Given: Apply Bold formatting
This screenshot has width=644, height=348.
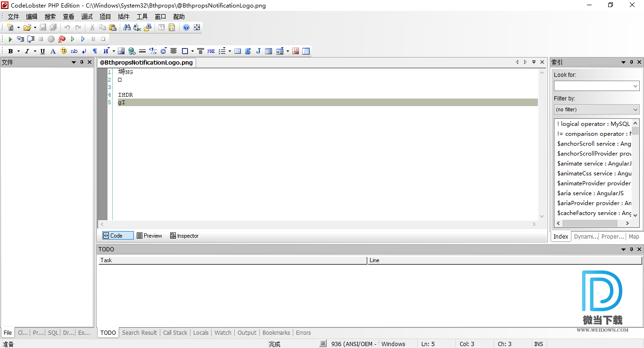Looking at the screenshot, I should click(x=10, y=51).
